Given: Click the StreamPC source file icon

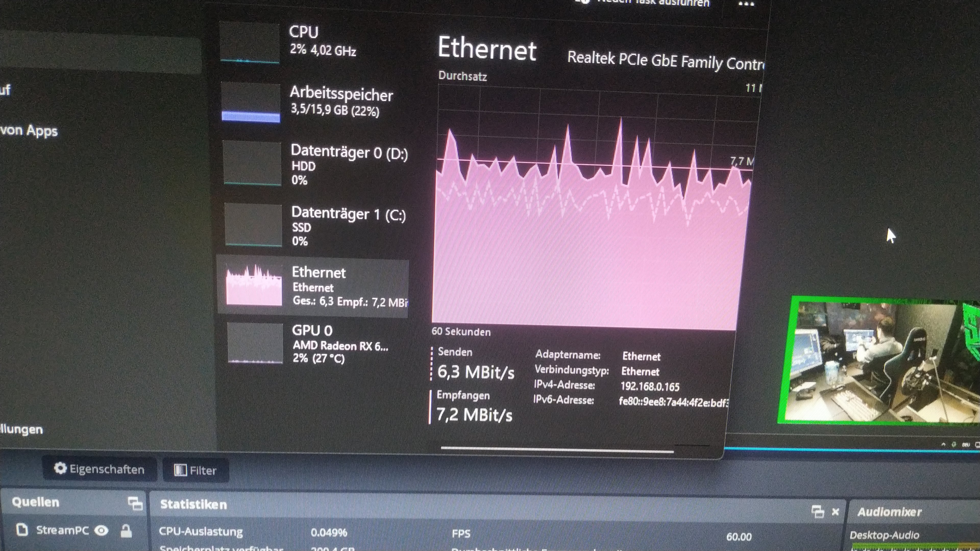Looking at the screenshot, I should (x=22, y=529).
